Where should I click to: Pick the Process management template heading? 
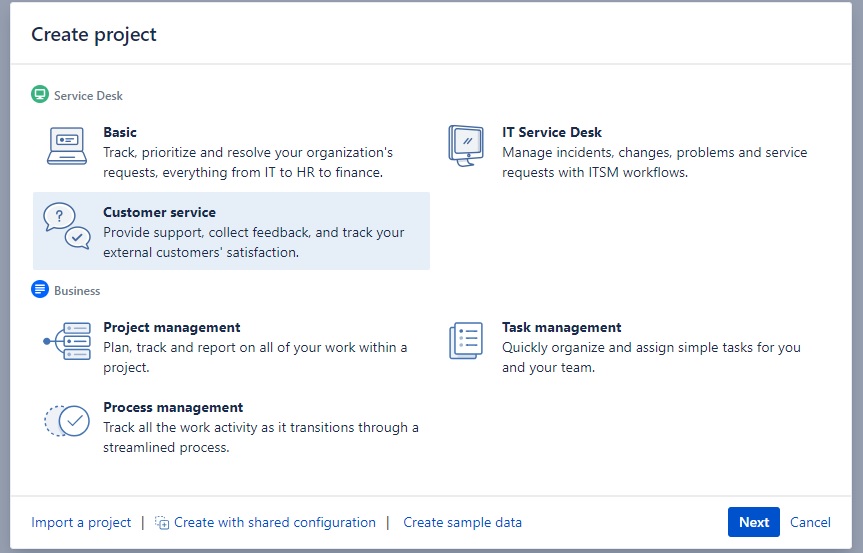(173, 407)
